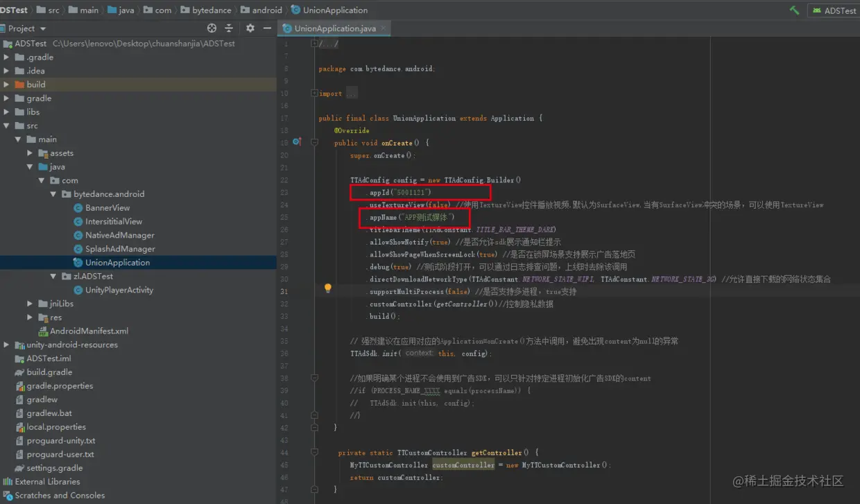Click the Collapse All icon in Project panel
Viewport: 860px width, 504px height.
(x=229, y=28)
